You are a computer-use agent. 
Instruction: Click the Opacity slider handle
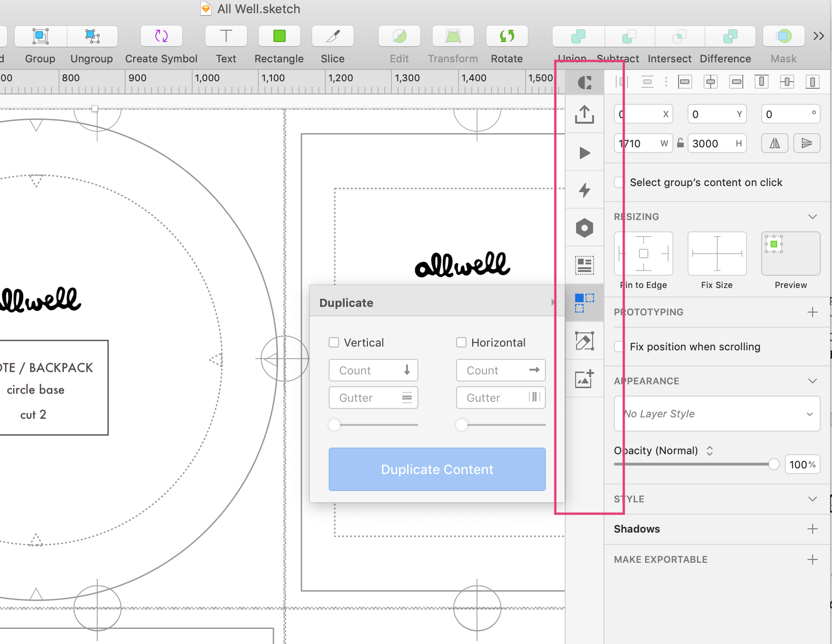point(773,464)
